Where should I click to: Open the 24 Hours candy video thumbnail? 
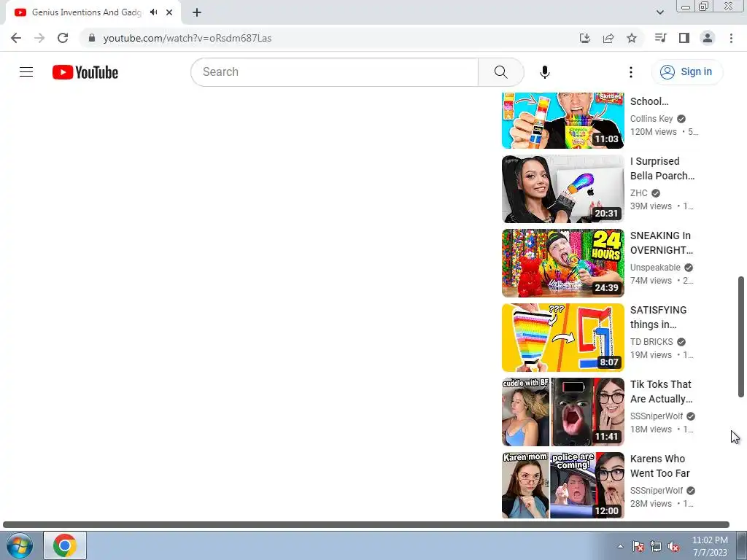click(562, 262)
